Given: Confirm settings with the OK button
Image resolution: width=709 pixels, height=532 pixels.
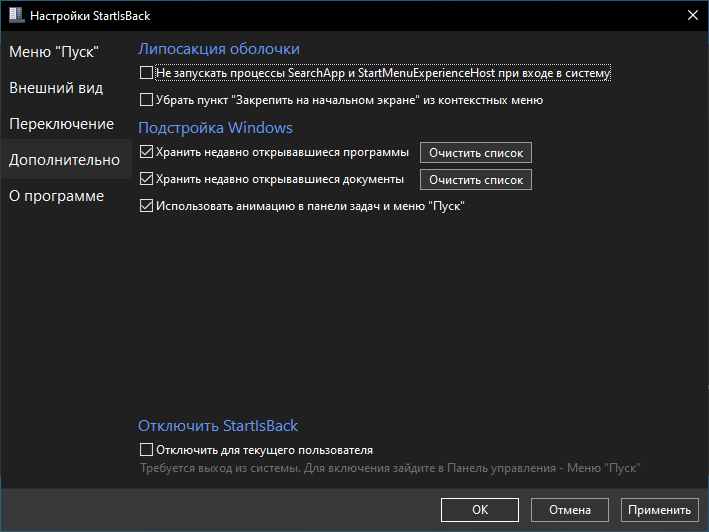Looking at the screenshot, I should (480, 510).
